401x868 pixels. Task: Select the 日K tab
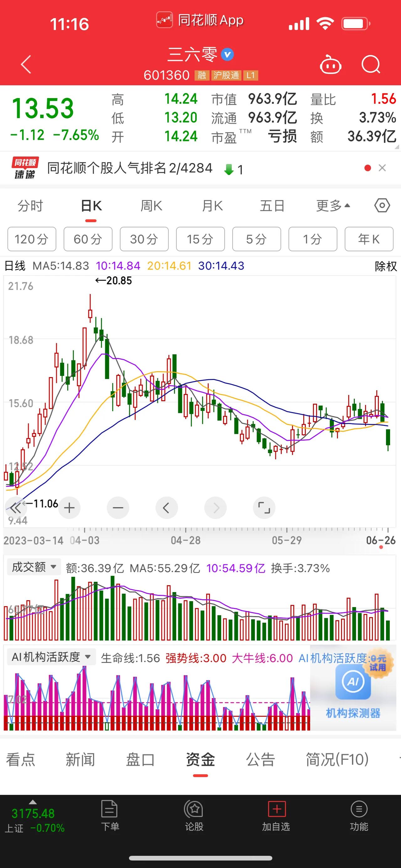[x=91, y=206]
